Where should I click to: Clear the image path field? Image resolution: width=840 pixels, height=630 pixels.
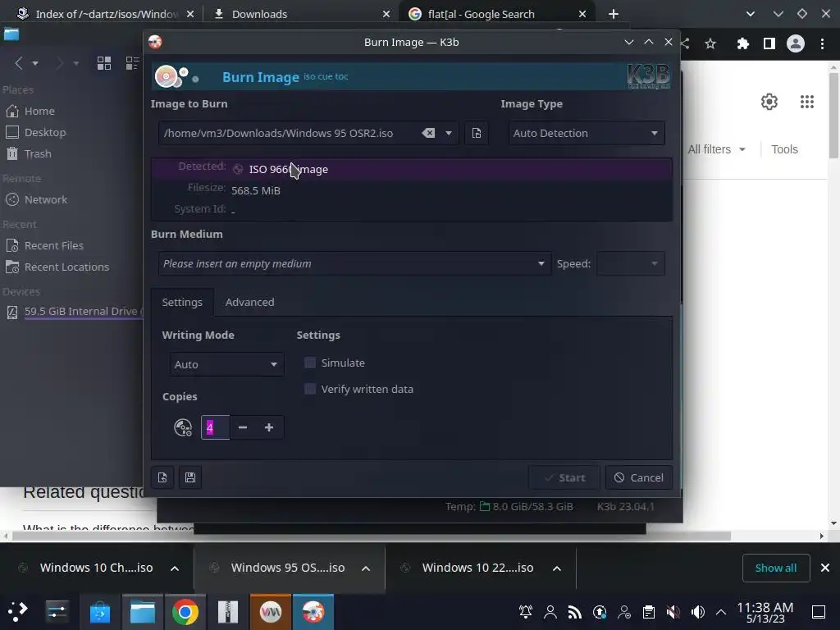(428, 133)
